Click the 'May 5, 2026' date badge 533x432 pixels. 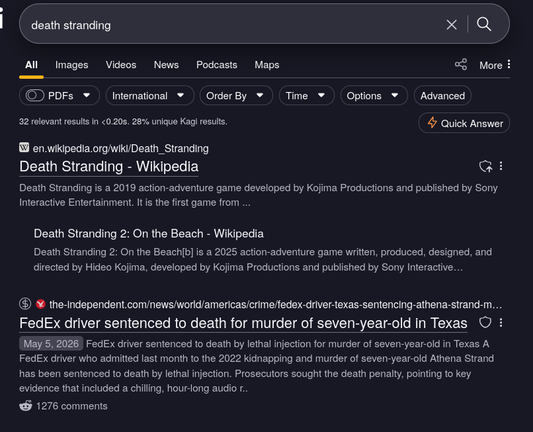pos(51,344)
